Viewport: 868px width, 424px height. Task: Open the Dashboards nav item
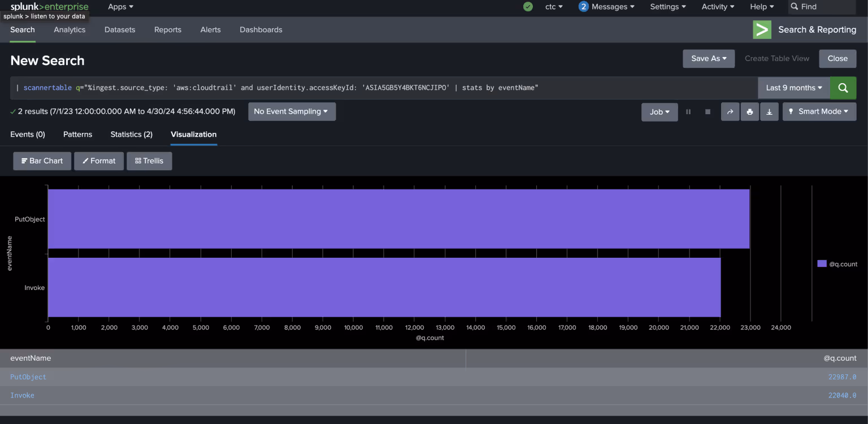point(261,29)
